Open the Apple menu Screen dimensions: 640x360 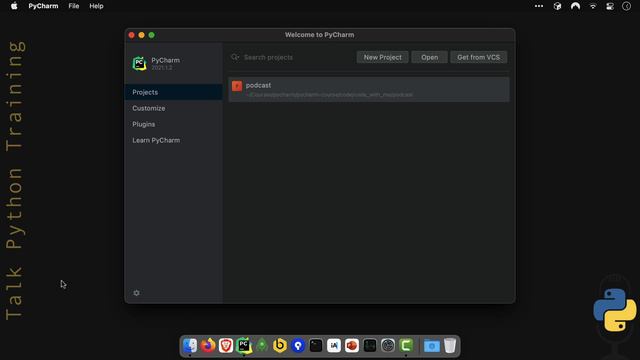(x=14, y=6)
